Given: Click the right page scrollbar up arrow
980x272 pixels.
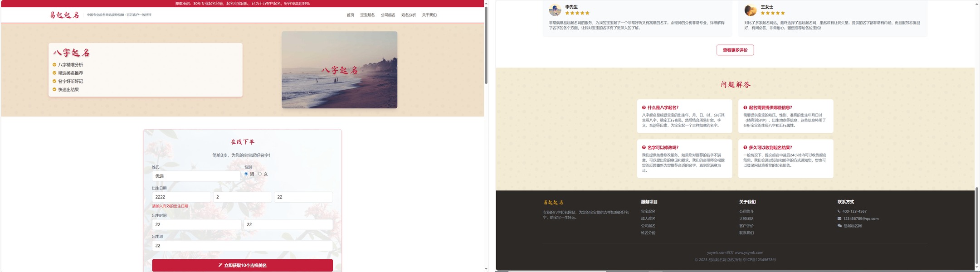Looking at the screenshot, I should pos(977,4).
